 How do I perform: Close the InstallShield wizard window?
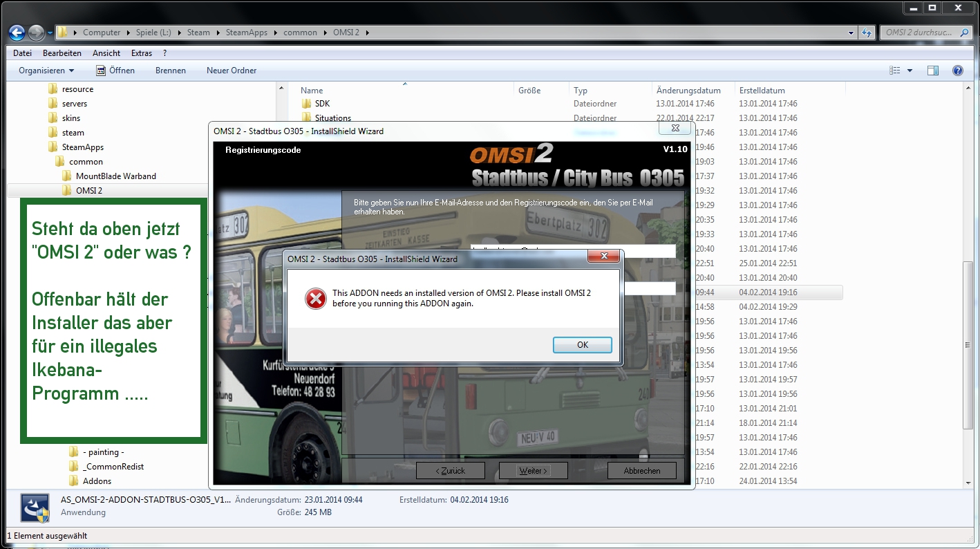[675, 128]
